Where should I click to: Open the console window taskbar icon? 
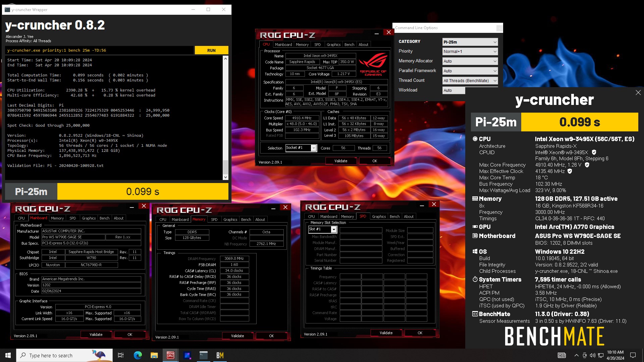(204, 355)
